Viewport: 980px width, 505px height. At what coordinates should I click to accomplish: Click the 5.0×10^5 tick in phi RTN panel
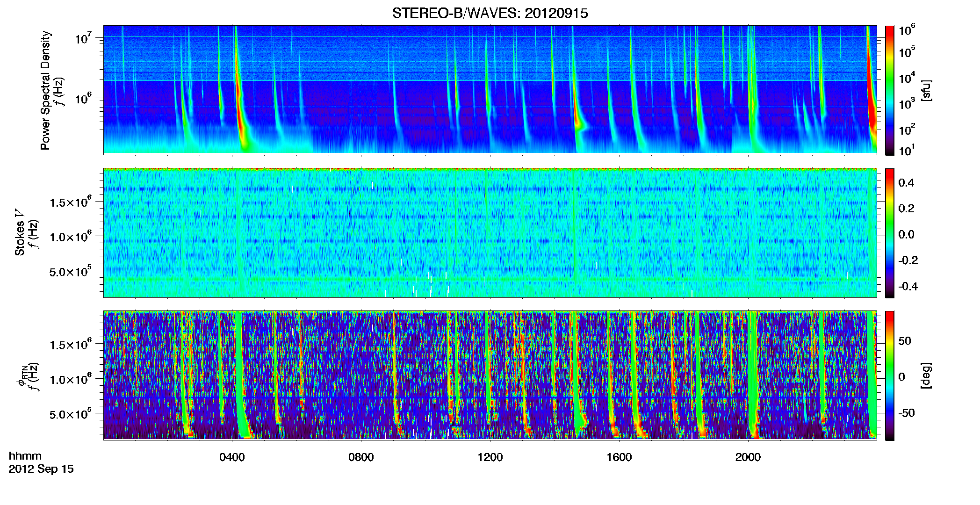tap(70, 414)
